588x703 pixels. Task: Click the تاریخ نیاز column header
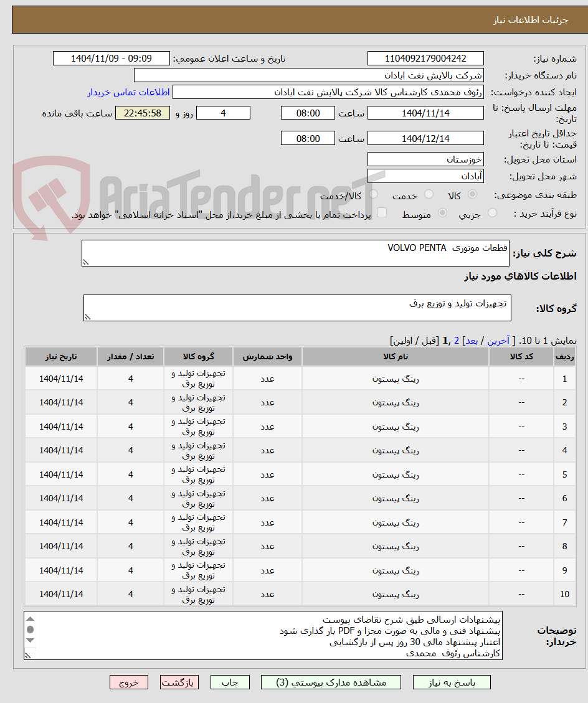61,356
